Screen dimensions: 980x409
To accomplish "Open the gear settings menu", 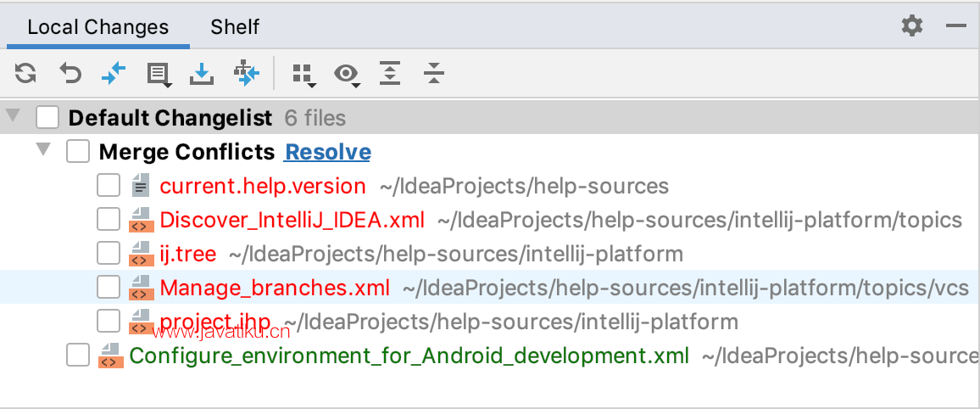I will click(912, 26).
